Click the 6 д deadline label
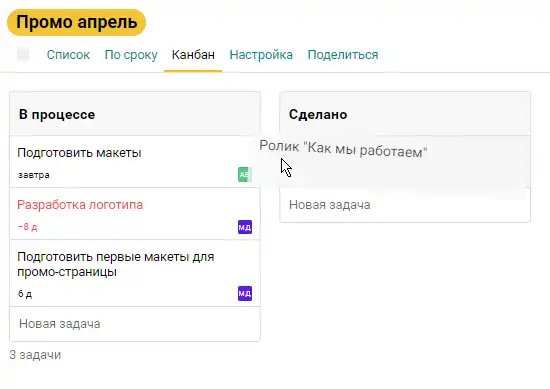 (x=25, y=294)
